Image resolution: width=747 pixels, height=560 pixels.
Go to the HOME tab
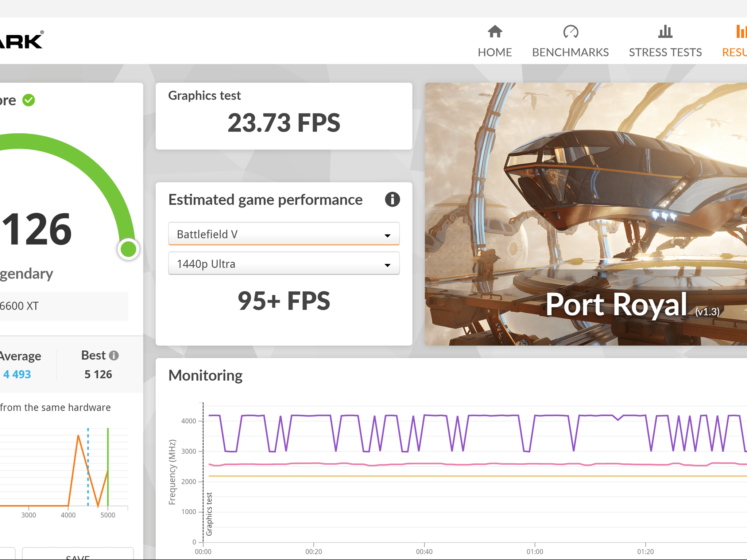click(x=495, y=52)
